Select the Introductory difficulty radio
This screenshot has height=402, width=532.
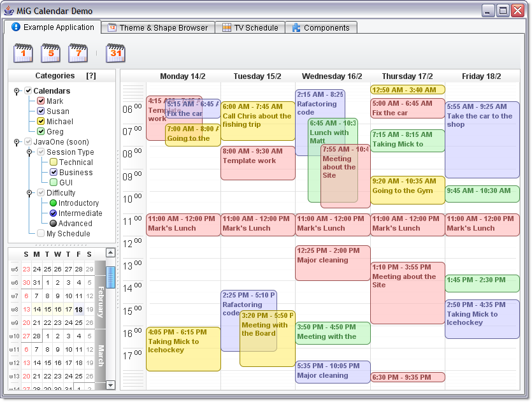[x=54, y=203]
